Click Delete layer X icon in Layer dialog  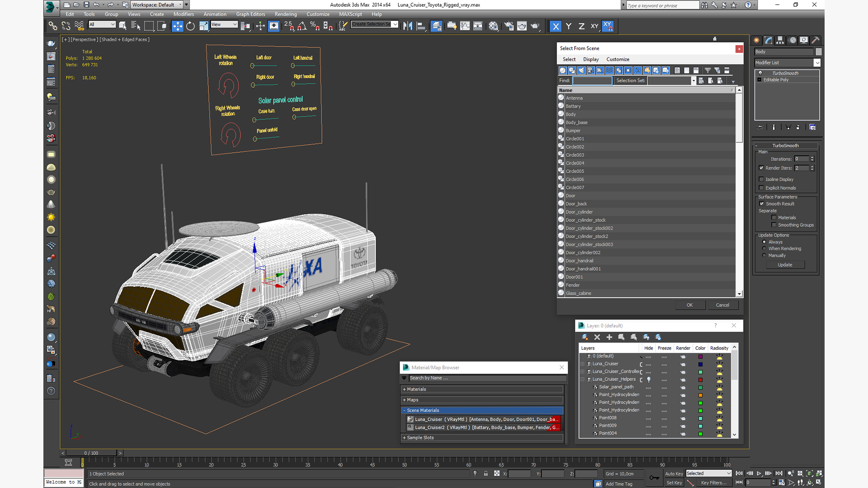click(x=597, y=337)
